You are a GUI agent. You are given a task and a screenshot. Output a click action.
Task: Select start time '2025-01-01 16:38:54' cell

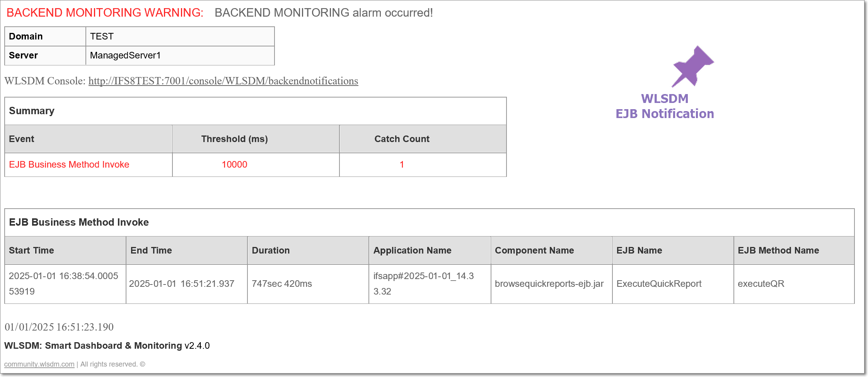click(x=65, y=284)
